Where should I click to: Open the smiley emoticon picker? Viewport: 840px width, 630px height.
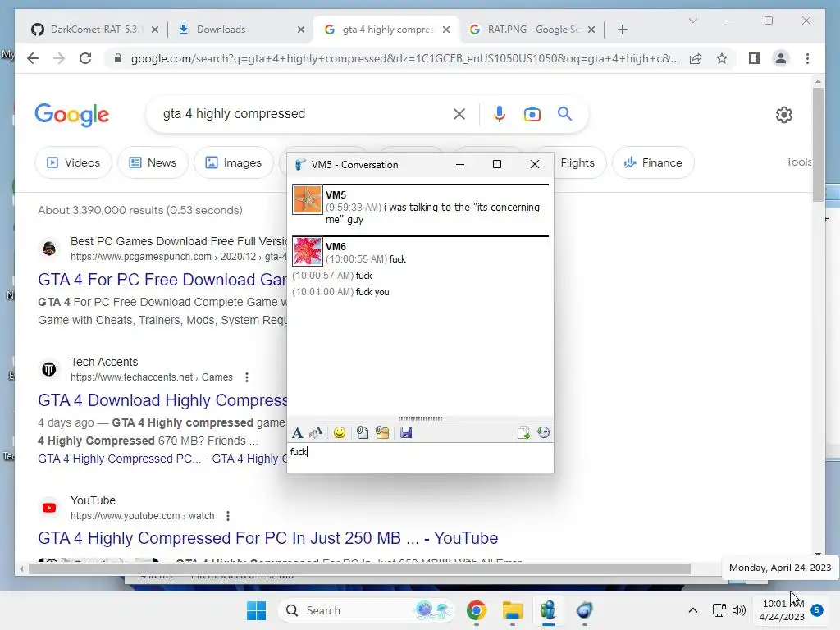[x=339, y=432]
